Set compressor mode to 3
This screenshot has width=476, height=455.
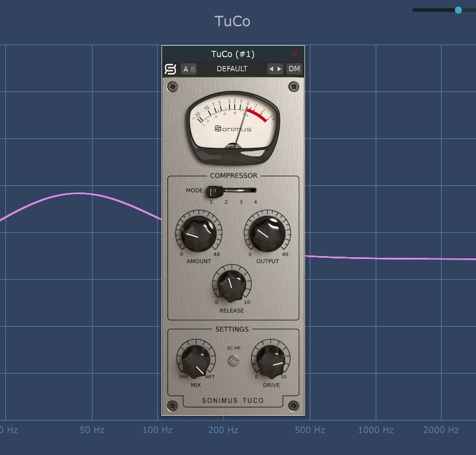(241, 202)
